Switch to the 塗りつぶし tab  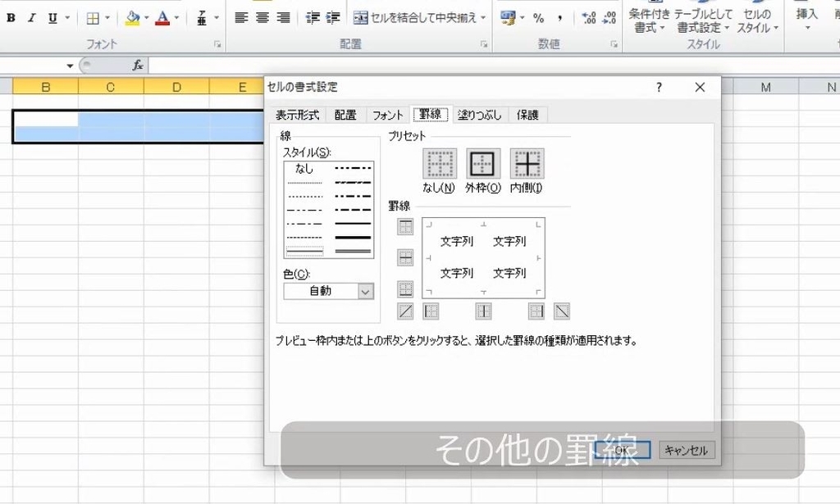479,115
